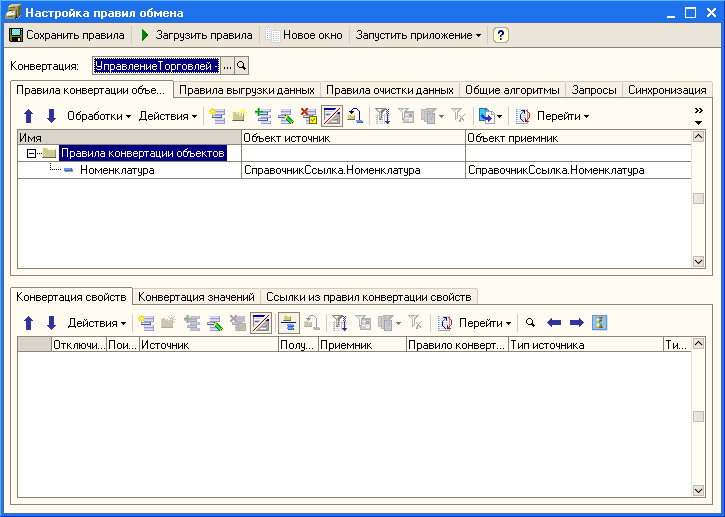The height and width of the screenshot is (517, 725).
Task: Click the magnifier button next to the Конвертация field
Action: click(x=241, y=65)
